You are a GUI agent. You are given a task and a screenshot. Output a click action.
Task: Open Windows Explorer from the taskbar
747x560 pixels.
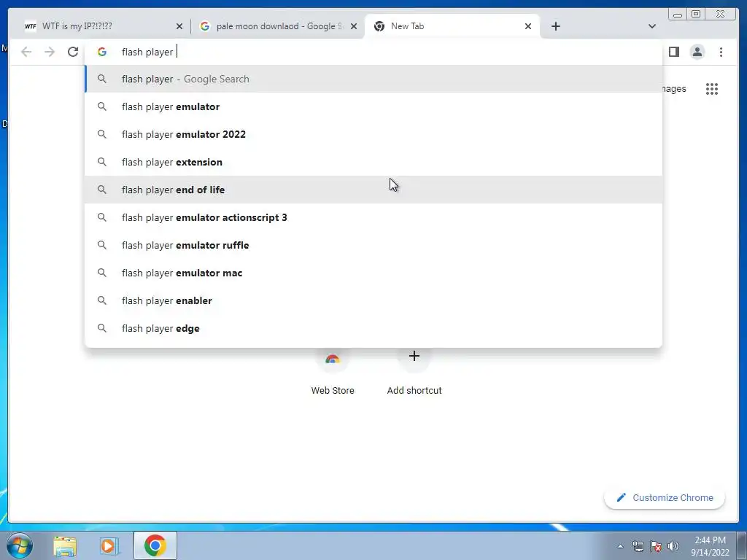point(65,545)
